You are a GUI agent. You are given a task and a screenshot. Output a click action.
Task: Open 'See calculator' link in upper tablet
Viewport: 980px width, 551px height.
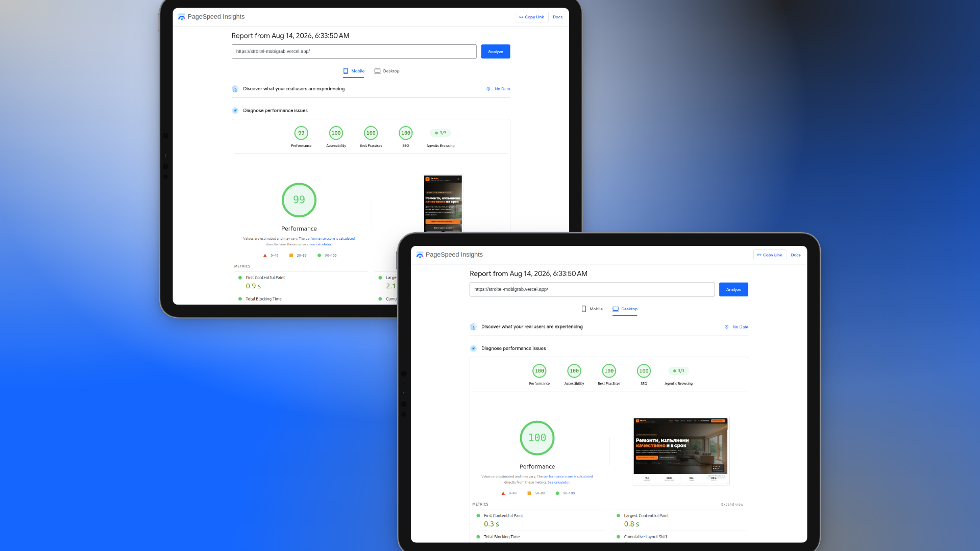pos(320,244)
